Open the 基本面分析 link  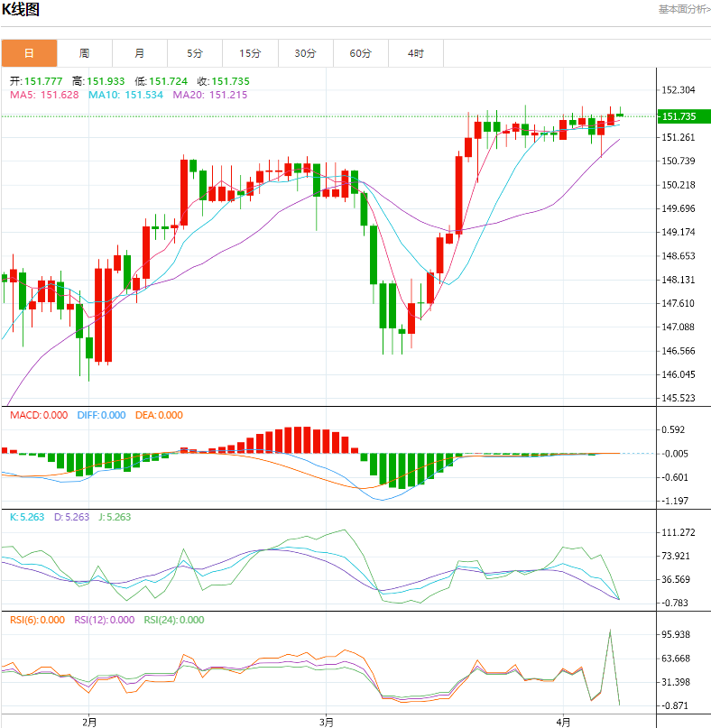point(683,9)
